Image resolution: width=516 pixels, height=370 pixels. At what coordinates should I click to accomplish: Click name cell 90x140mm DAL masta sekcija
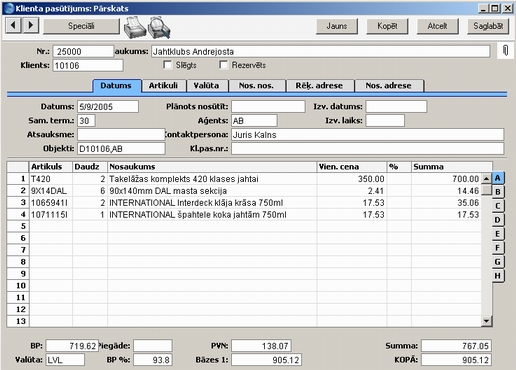click(x=212, y=191)
